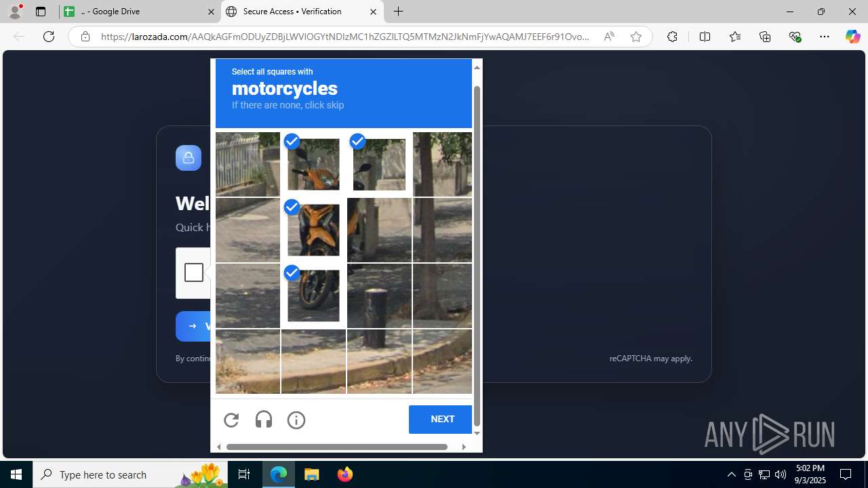Open Copilot sidebar
Image resolution: width=868 pixels, height=488 pixels.
pyautogui.click(x=852, y=37)
